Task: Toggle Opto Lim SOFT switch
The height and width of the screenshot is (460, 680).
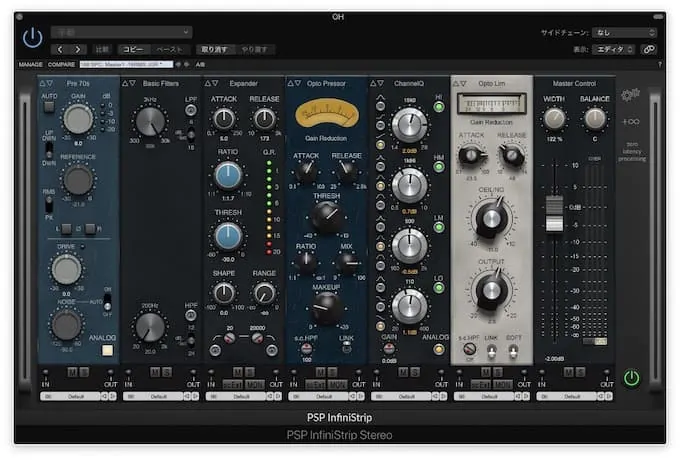Action: [x=513, y=350]
